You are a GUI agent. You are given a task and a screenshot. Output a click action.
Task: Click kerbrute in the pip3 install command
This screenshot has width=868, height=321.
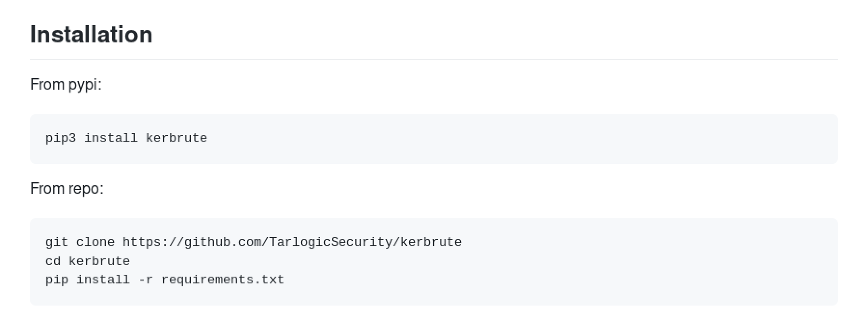click(176, 138)
